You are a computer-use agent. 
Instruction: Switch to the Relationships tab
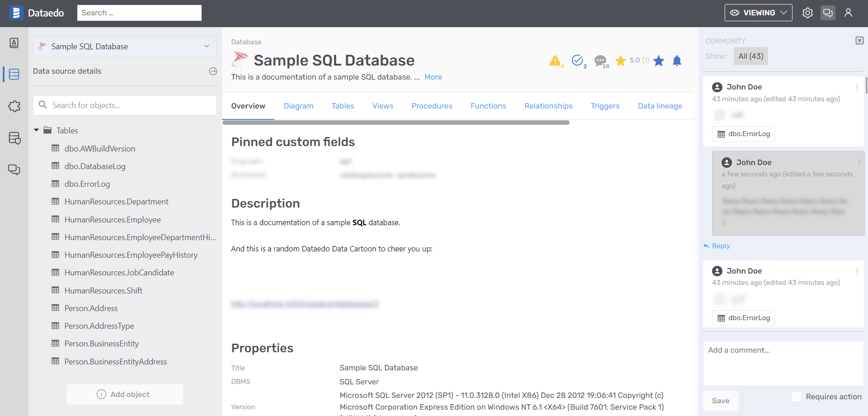coord(548,106)
